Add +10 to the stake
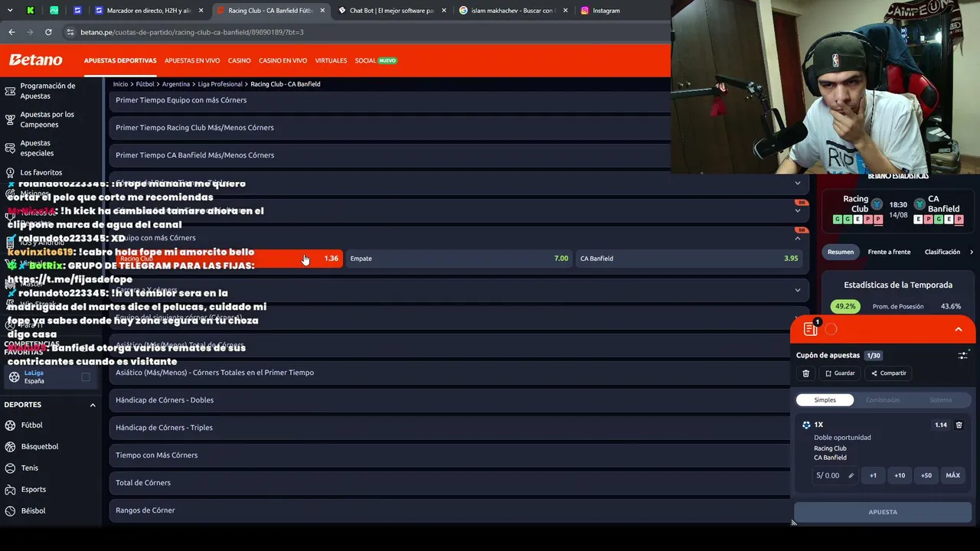The width and height of the screenshot is (980, 551). coord(900,476)
